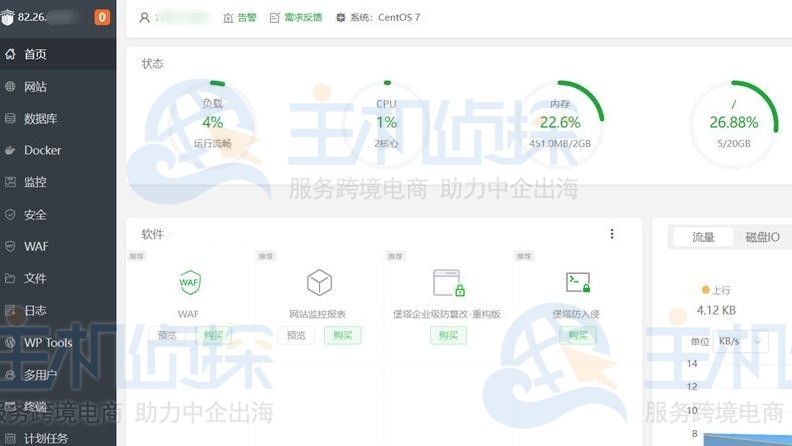The height and width of the screenshot is (446, 792).
Task: Click the shield icon beside WAF in sidebar
Action: pos(10,246)
